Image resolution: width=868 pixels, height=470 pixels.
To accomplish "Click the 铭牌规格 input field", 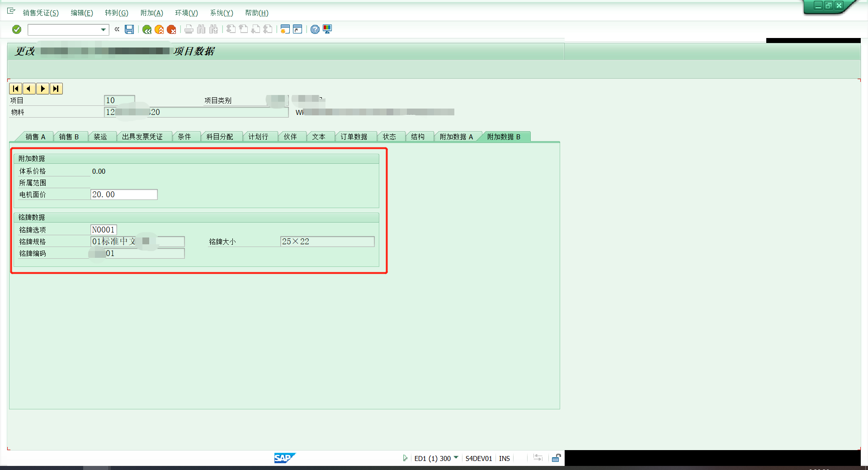I will pyautogui.click(x=137, y=242).
